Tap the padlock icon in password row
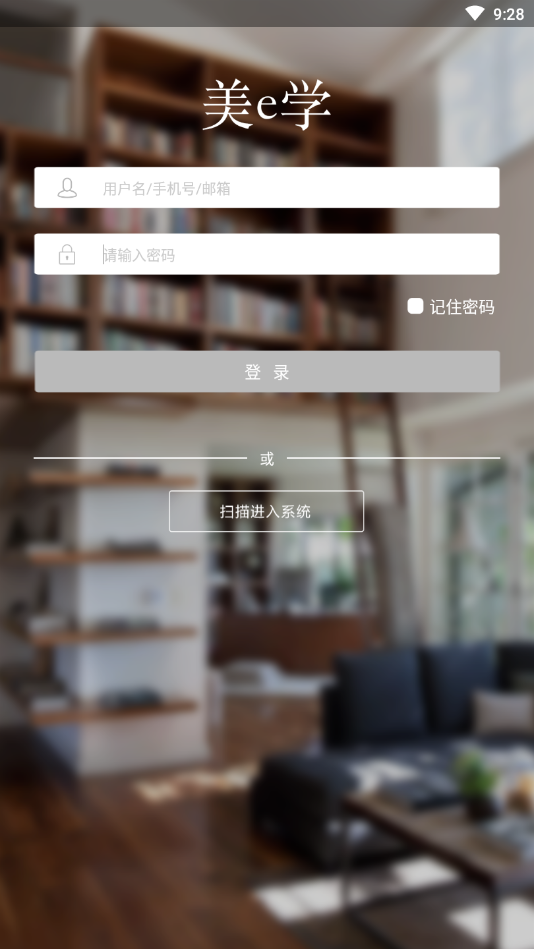The image size is (534, 949). 67,254
